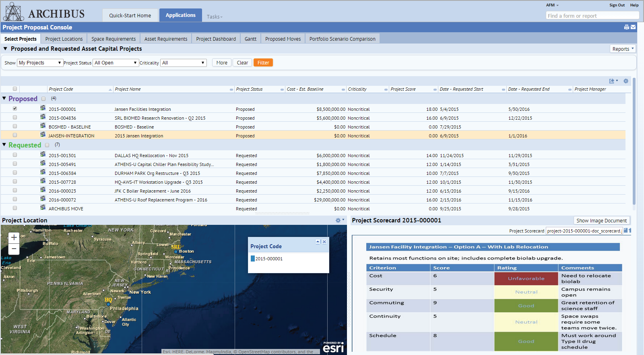The width and height of the screenshot is (644, 355).
Task: Open the Portfolio Scenario Comparison tab
Action: tap(342, 39)
